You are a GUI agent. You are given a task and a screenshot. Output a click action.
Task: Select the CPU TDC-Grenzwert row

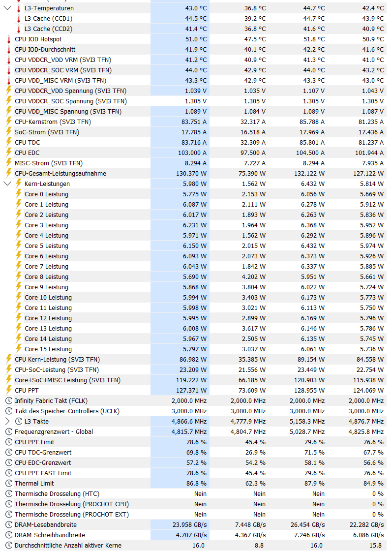point(195,452)
